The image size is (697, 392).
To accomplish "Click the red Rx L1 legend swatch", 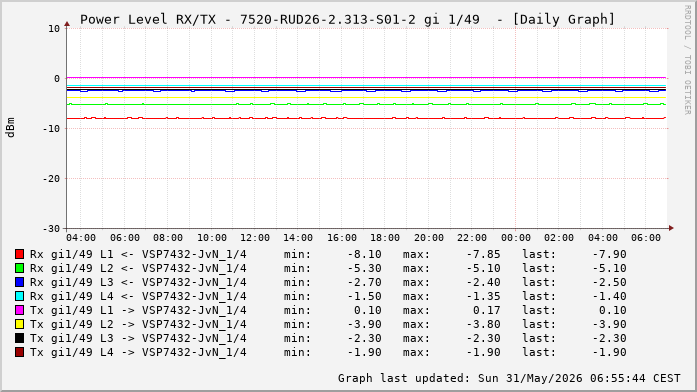I will pyautogui.click(x=20, y=254).
